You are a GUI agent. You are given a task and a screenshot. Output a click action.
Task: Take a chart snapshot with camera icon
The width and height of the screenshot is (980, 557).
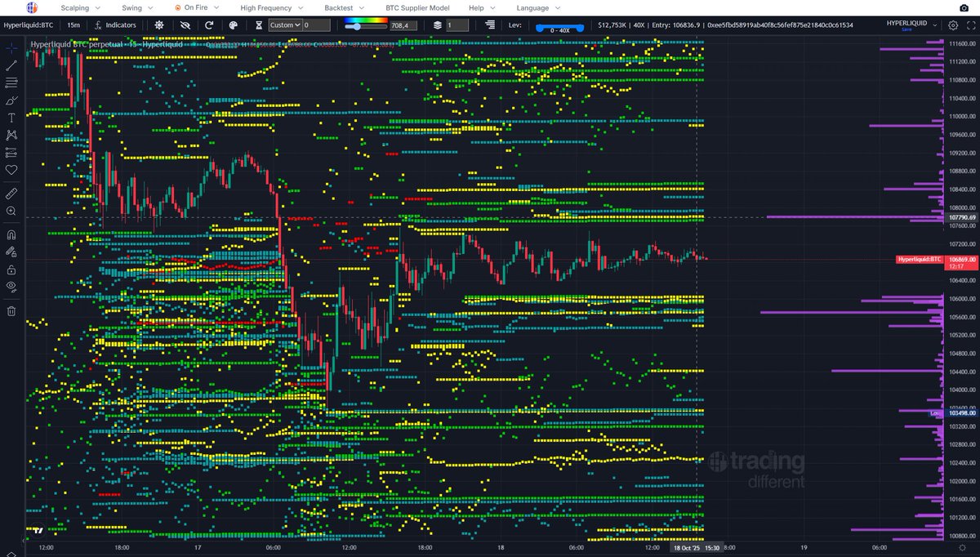pyautogui.click(x=964, y=8)
